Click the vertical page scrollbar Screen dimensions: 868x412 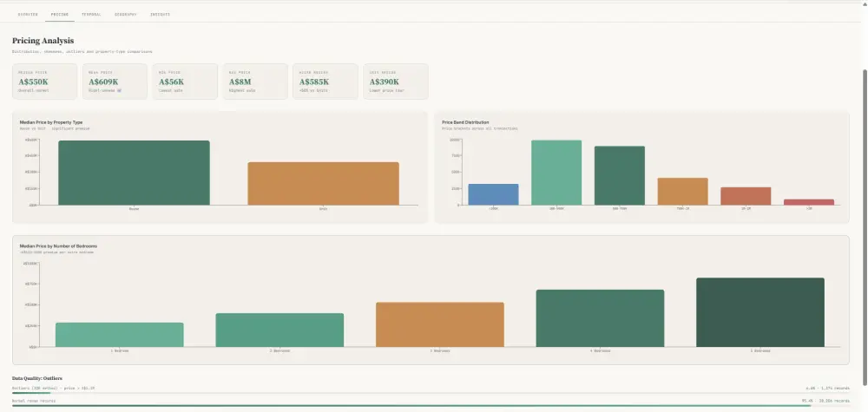865,226
